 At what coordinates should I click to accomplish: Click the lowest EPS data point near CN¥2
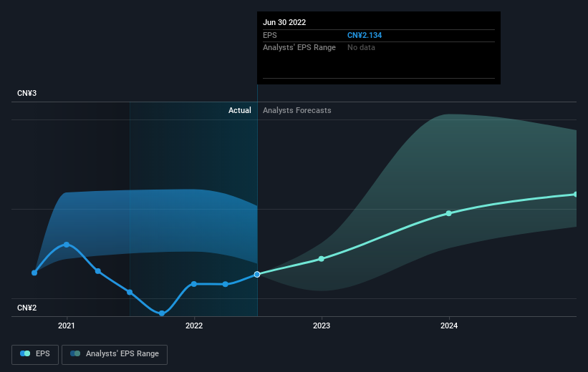162,313
